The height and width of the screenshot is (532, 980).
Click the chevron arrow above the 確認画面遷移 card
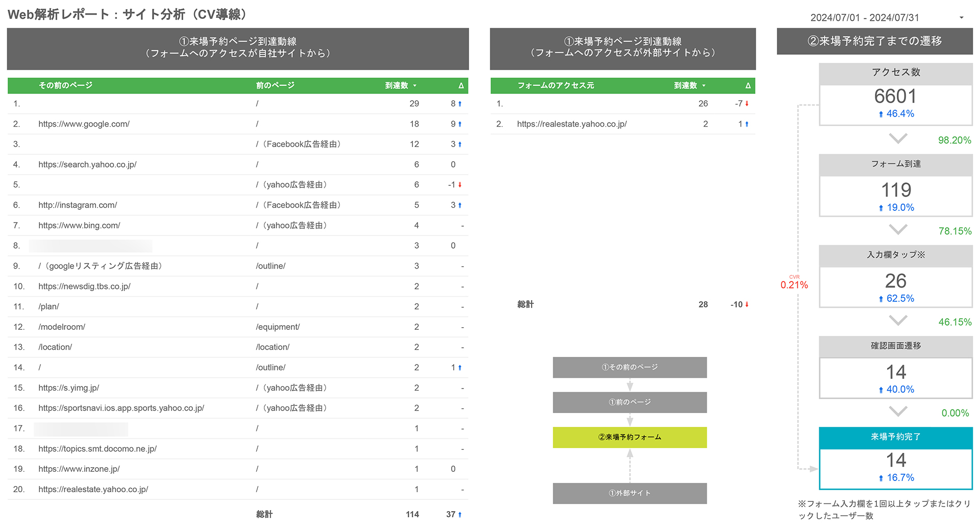[x=897, y=320]
